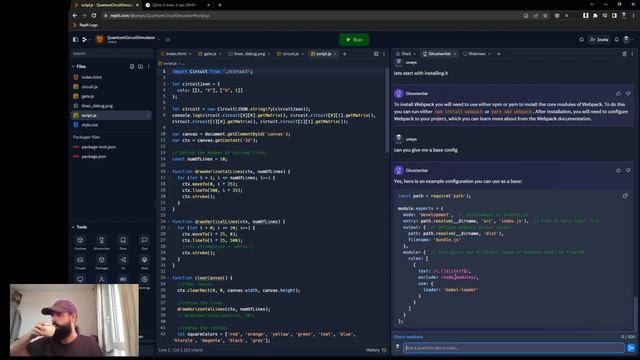Open right pane overflow menu

(x=632, y=54)
